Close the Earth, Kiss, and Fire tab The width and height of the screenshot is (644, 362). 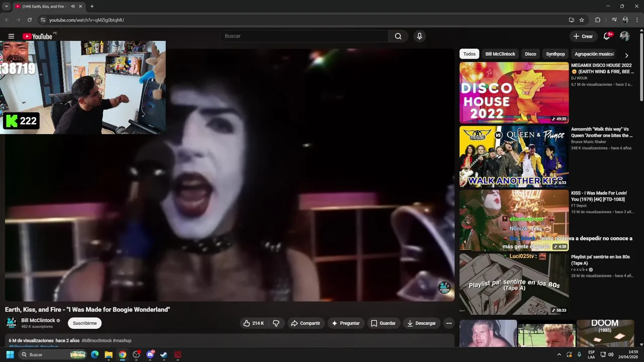pos(80,7)
